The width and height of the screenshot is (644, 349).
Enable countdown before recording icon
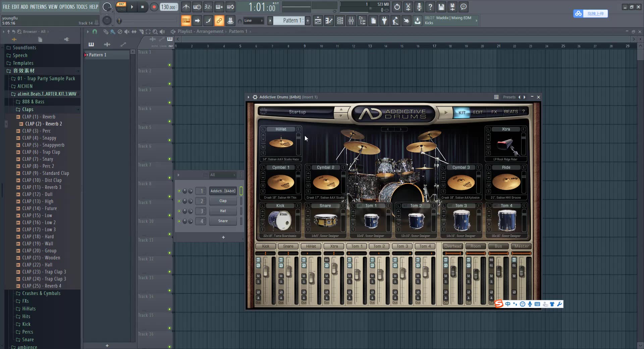point(208,7)
